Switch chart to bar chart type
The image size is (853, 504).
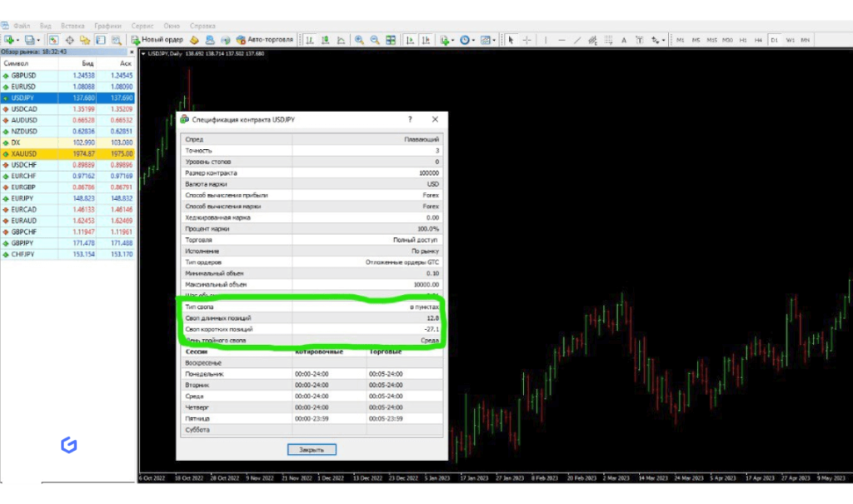click(x=310, y=40)
